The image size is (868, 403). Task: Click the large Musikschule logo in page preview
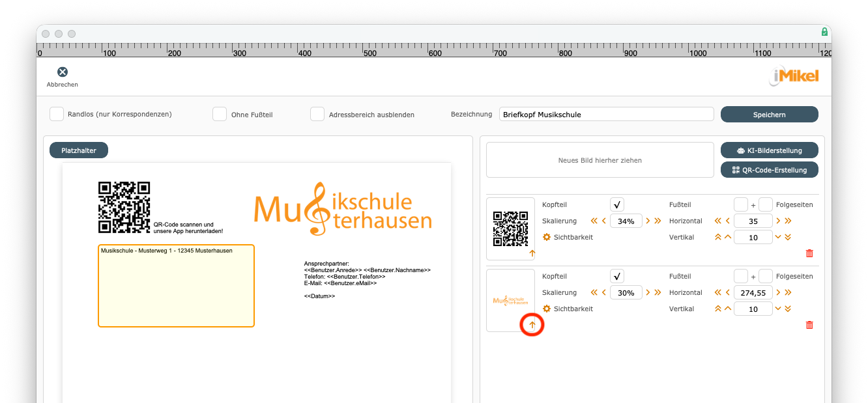(x=343, y=208)
